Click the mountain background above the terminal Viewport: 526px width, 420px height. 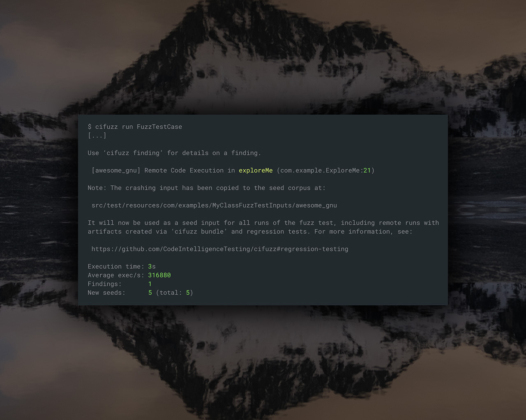pyautogui.click(x=263, y=58)
